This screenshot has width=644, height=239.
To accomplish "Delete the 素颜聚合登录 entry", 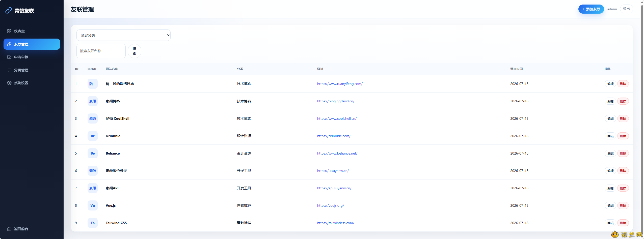I will 623,171.
